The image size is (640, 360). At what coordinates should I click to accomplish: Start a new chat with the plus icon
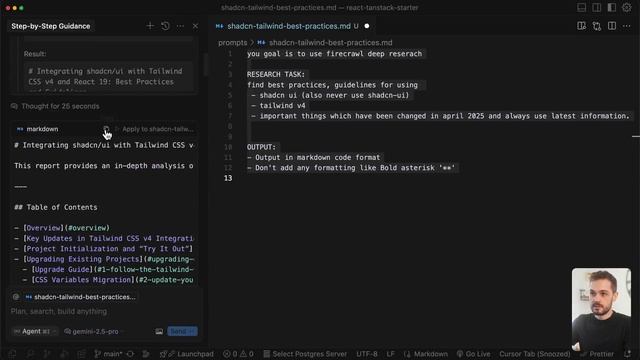(150, 26)
